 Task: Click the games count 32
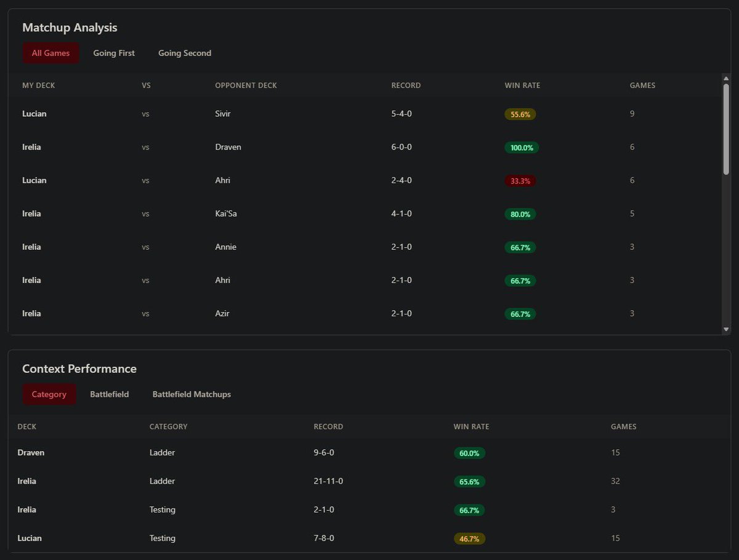tap(615, 481)
